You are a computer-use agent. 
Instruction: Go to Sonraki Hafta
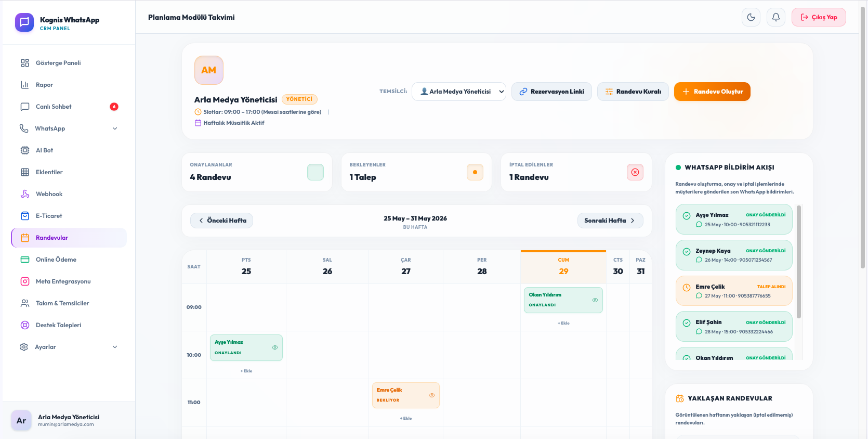[610, 221]
